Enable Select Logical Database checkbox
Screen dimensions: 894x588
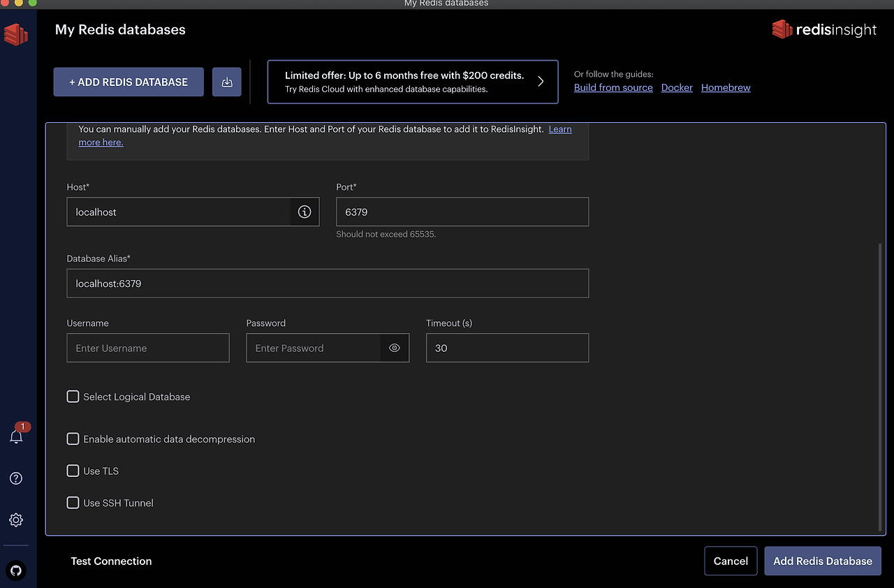(x=73, y=397)
